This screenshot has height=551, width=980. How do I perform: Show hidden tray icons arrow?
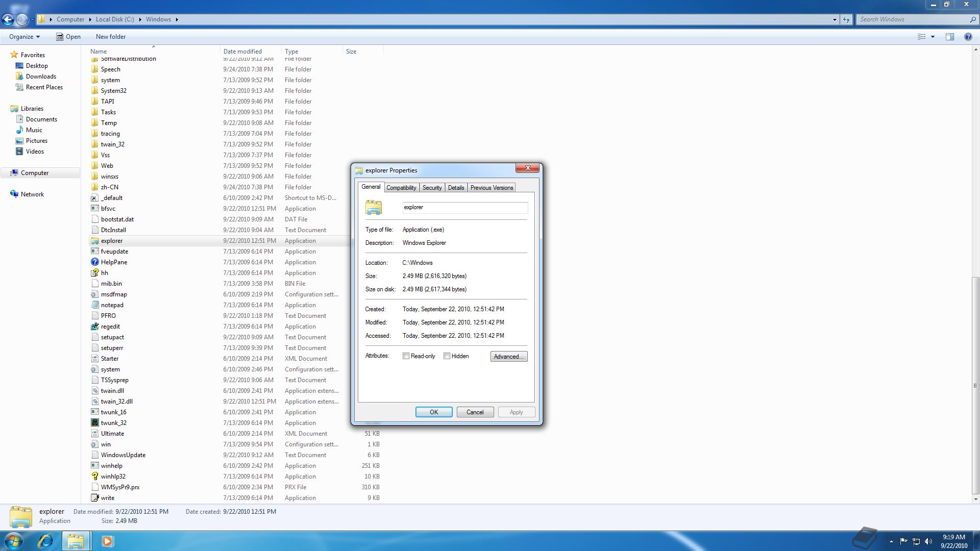[891, 541]
